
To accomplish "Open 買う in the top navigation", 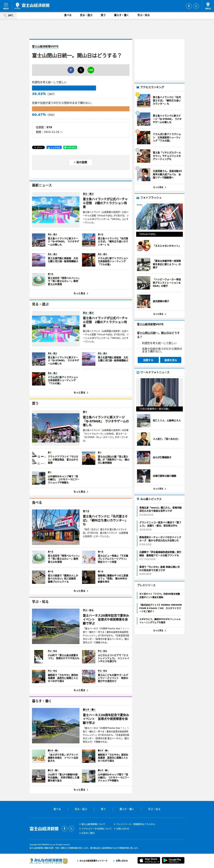I will point(103,15).
